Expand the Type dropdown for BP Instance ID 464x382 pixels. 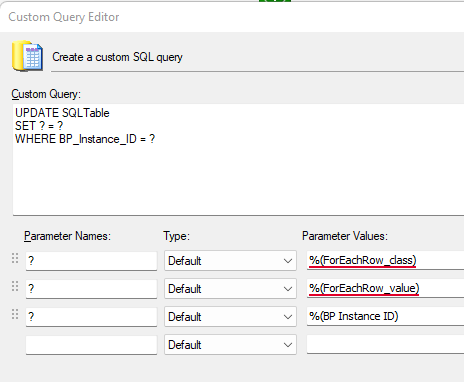pyautogui.click(x=230, y=317)
